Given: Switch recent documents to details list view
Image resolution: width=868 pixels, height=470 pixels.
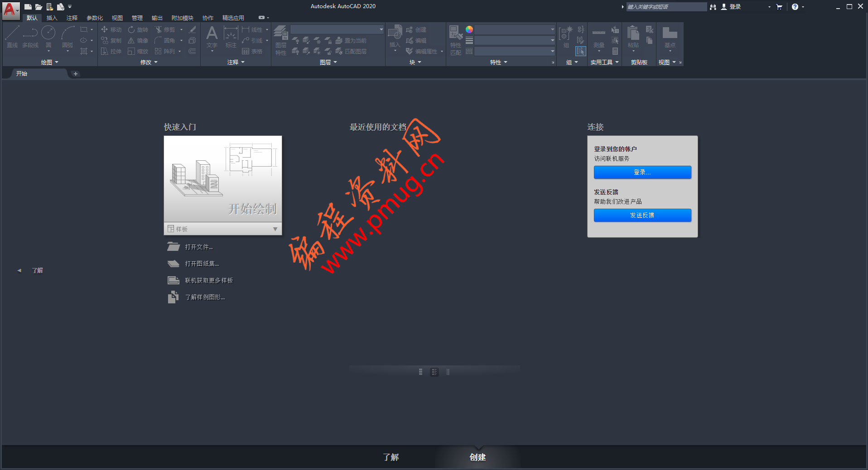Looking at the screenshot, I should pos(434,372).
